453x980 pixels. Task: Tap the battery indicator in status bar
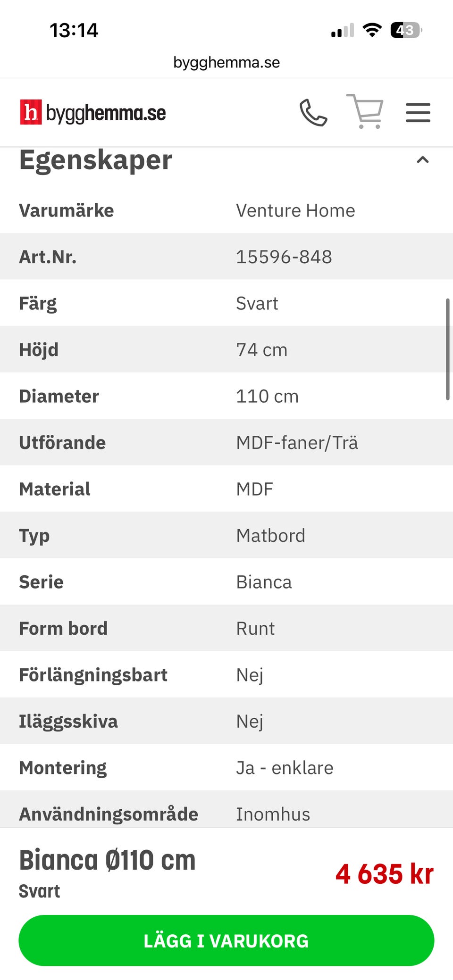[406, 30]
